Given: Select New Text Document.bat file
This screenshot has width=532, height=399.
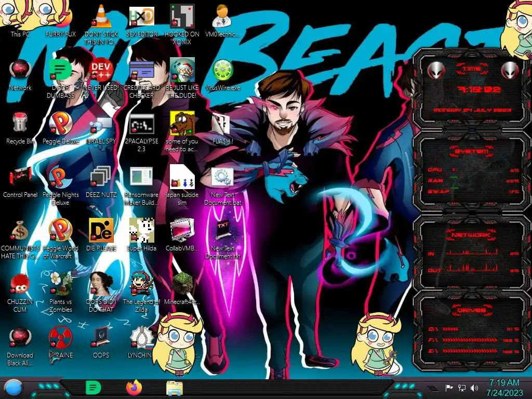Looking at the screenshot, I should coord(222,186).
